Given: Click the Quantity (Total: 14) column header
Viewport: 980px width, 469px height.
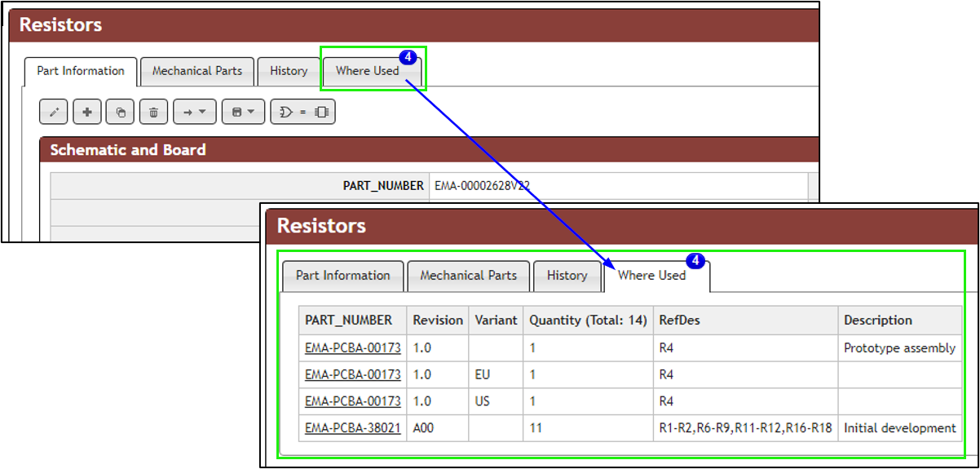Looking at the screenshot, I should 588,321.
